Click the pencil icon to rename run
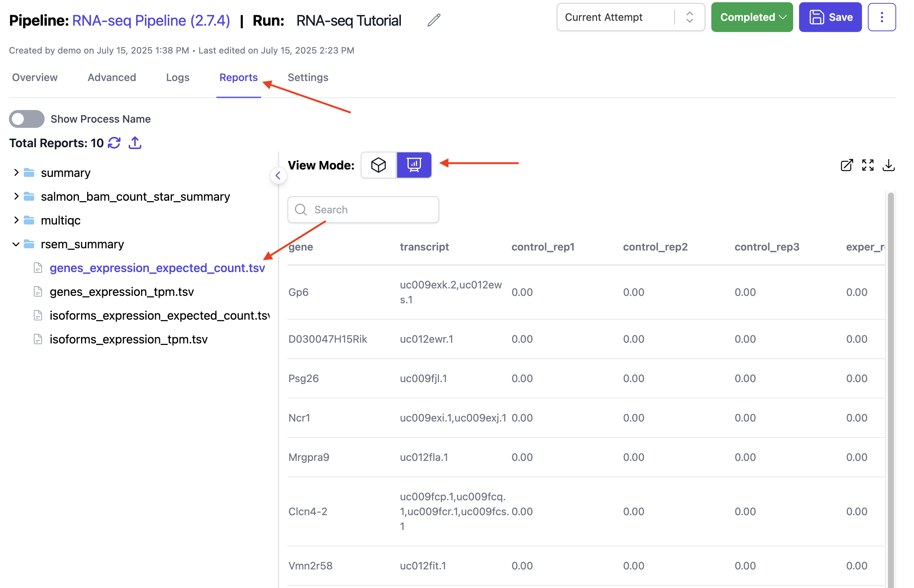 coord(434,20)
